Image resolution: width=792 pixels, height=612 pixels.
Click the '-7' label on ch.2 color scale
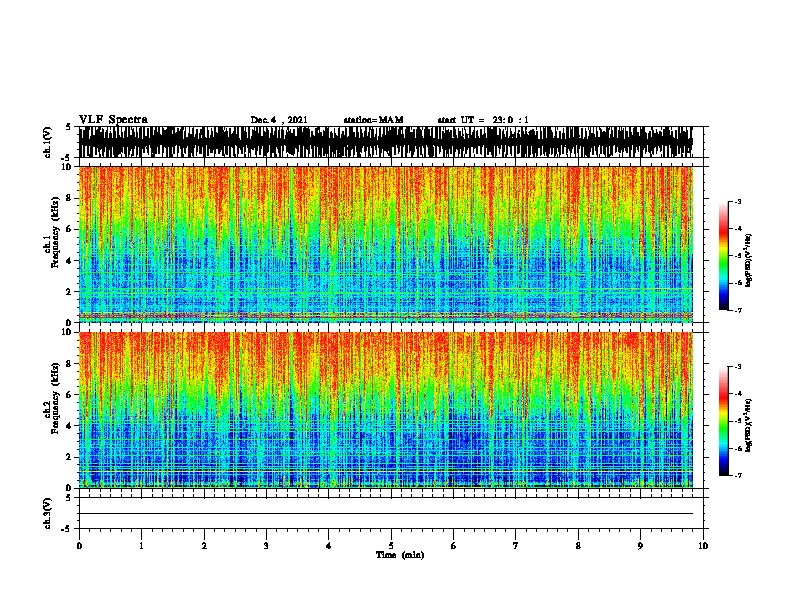pos(737,475)
